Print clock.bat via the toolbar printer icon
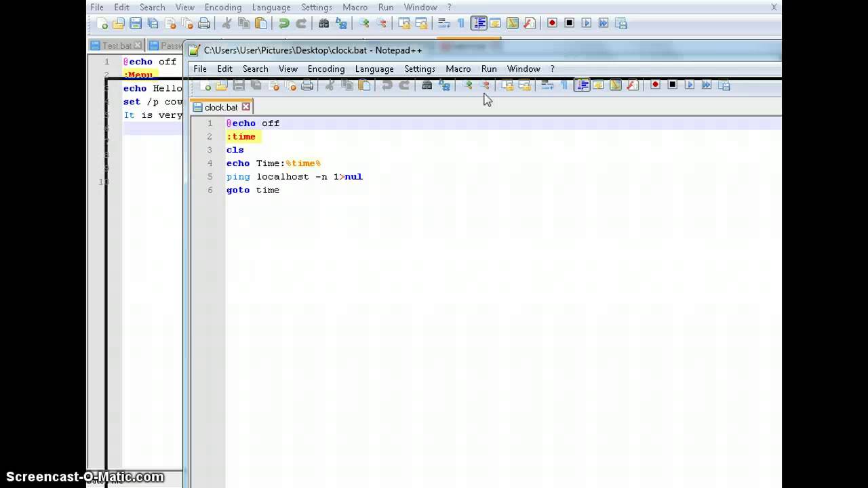 [307, 85]
